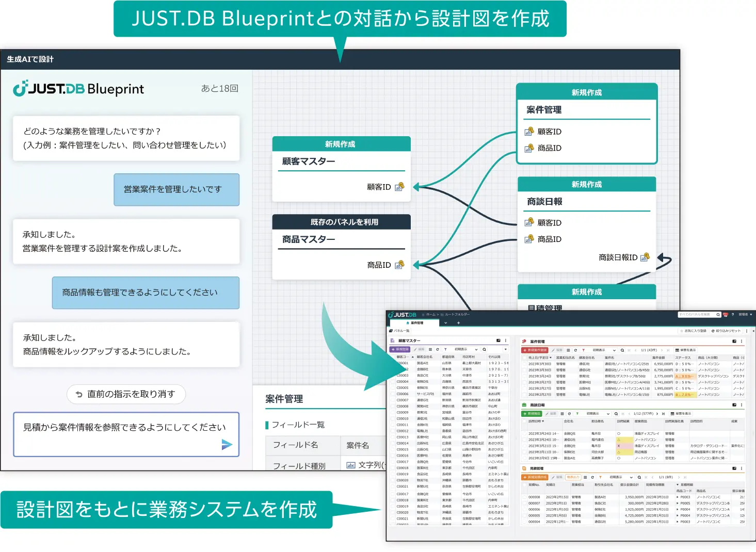Click the key icon beside 顧客ID in 顧客マスター
The image size is (756, 552).
pyautogui.click(x=399, y=187)
